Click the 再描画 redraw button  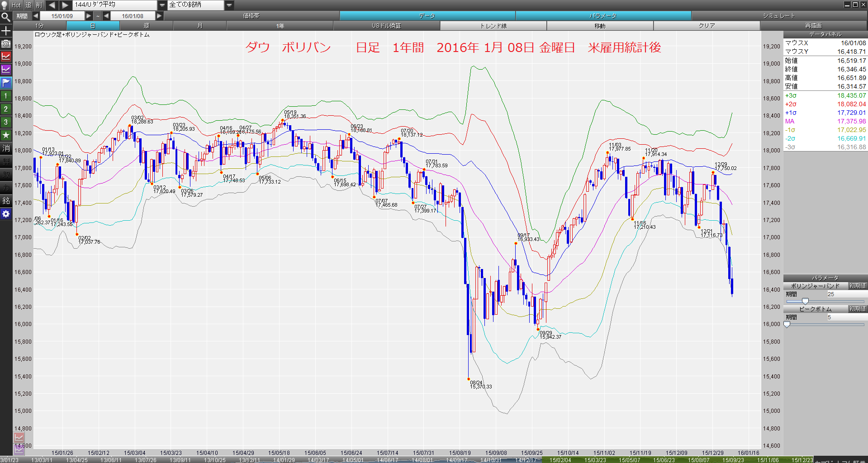click(x=814, y=26)
